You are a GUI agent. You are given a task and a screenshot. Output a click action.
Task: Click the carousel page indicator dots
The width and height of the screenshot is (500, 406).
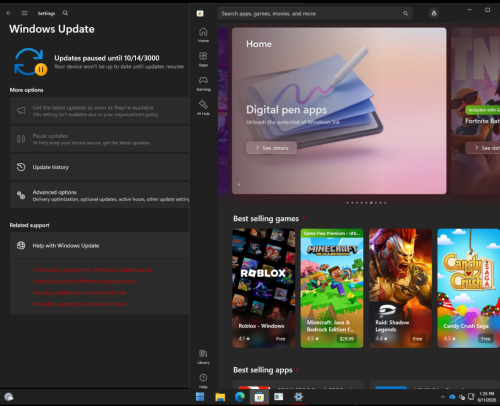point(366,203)
